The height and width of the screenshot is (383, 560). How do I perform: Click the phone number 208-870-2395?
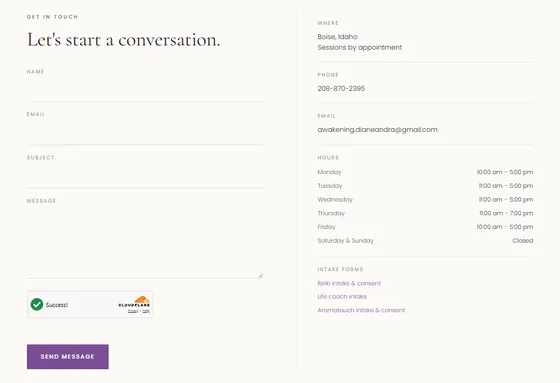pos(341,89)
